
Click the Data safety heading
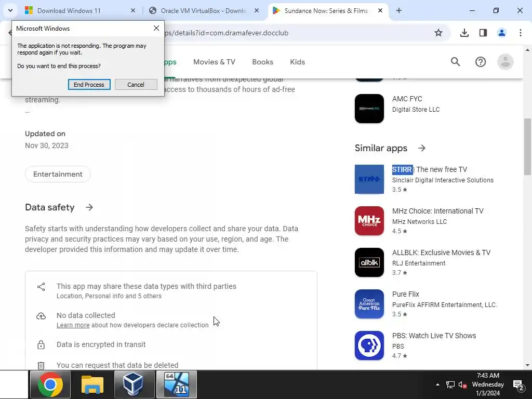[49, 207]
